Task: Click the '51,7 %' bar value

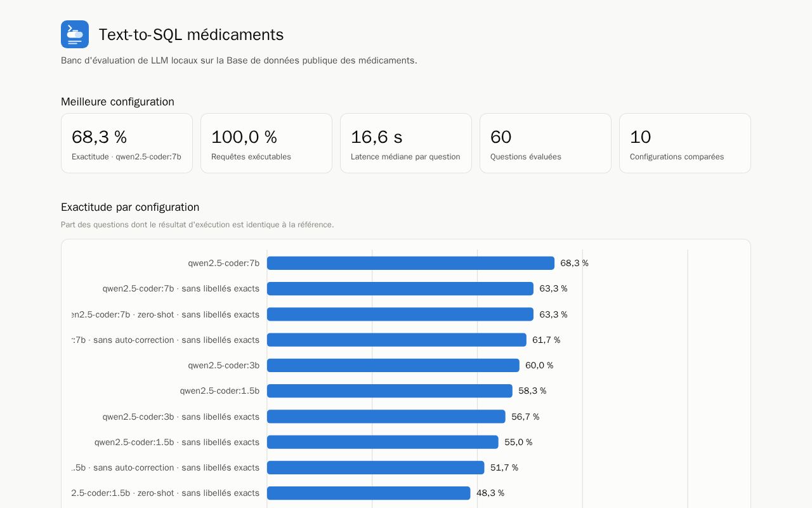Action: click(504, 467)
